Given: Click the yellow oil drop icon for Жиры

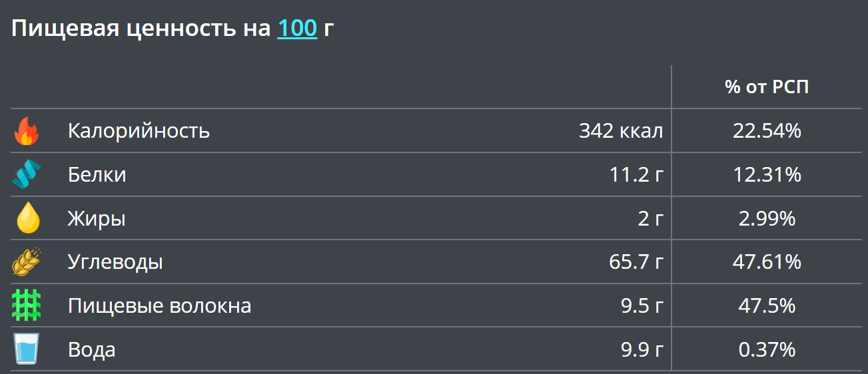Looking at the screenshot, I should coord(27,218).
